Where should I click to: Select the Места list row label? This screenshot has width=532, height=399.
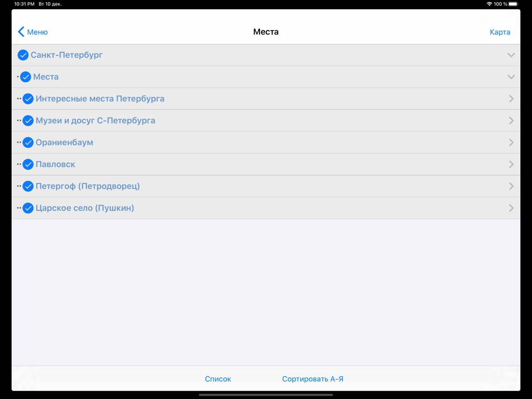46,77
